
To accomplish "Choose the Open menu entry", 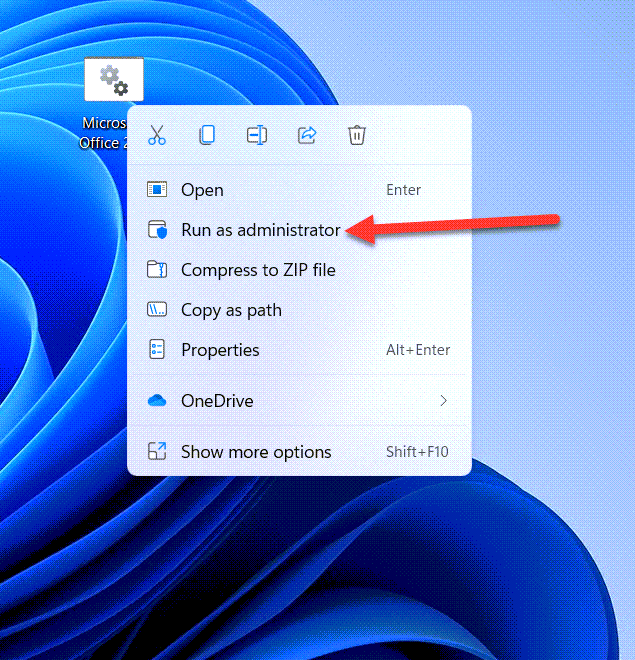I will click(202, 190).
